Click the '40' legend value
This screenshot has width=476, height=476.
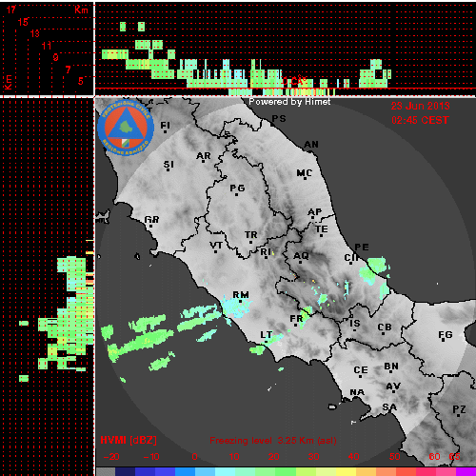click(x=353, y=457)
